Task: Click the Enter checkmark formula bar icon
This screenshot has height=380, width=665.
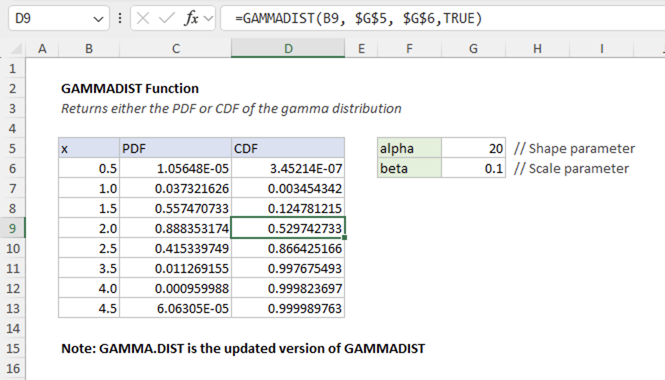Action: tap(166, 18)
